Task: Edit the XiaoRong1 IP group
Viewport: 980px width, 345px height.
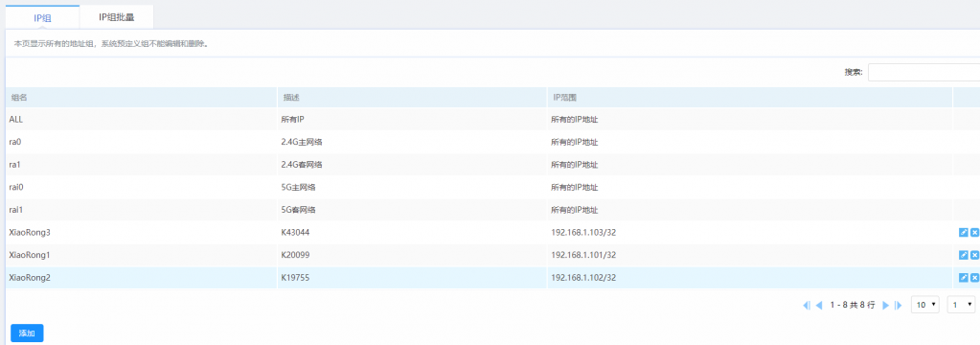Action: pos(963,255)
